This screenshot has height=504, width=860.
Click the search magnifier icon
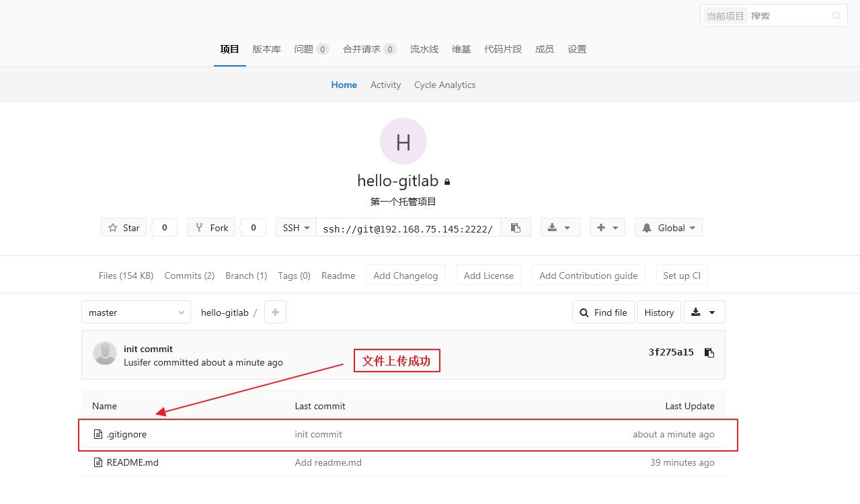[x=836, y=16]
